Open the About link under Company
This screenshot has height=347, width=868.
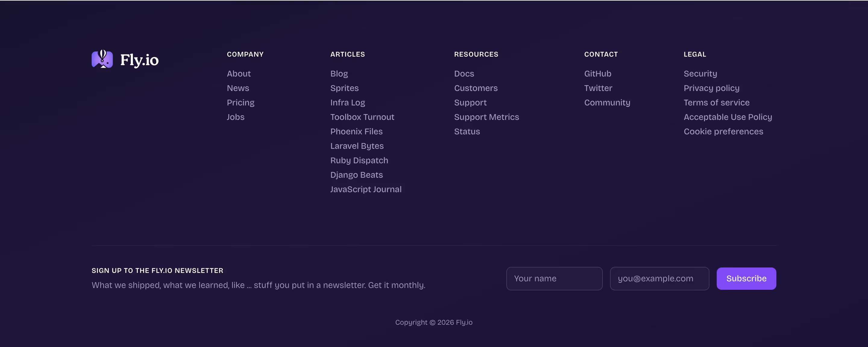point(239,73)
